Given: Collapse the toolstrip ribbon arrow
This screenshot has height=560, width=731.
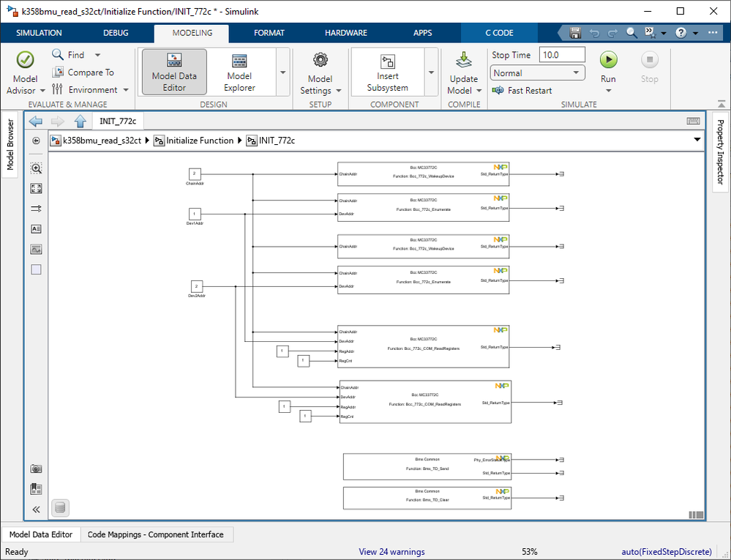Looking at the screenshot, I should click(x=721, y=103).
